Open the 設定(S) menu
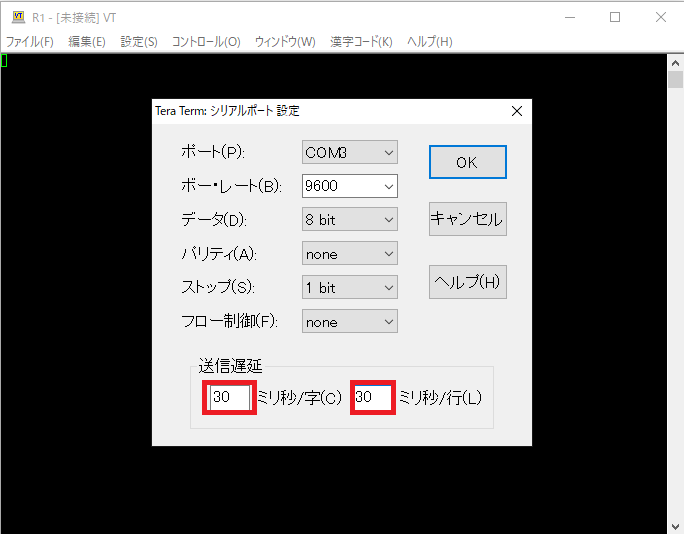The height and width of the screenshot is (534, 684). 139,42
